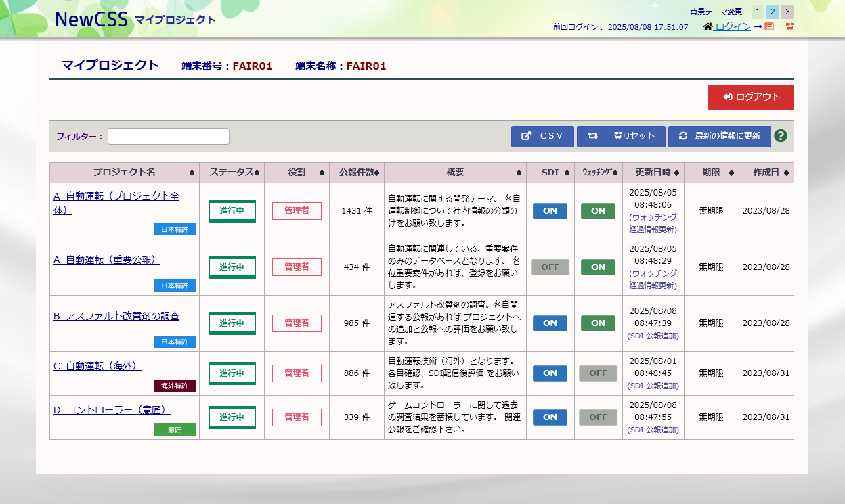The height and width of the screenshot is (504, 845).
Task: Select background theme 1 swatch
Action: 758,12
